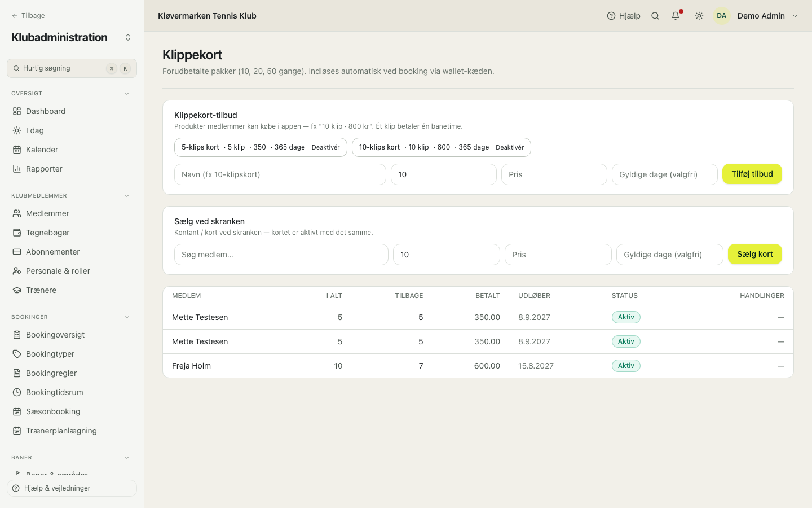Screen dimensions: 812x508
Task: Click the search magnifier icon in header
Action: click(655, 16)
